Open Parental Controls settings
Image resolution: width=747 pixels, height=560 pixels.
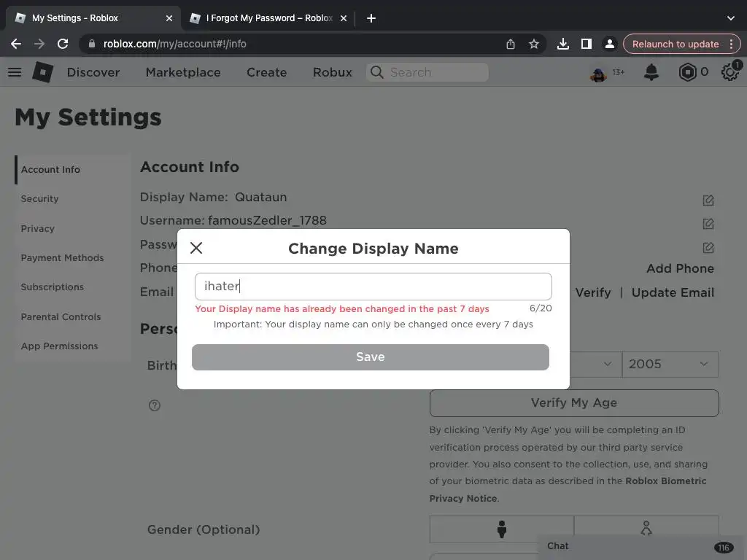(x=61, y=316)
